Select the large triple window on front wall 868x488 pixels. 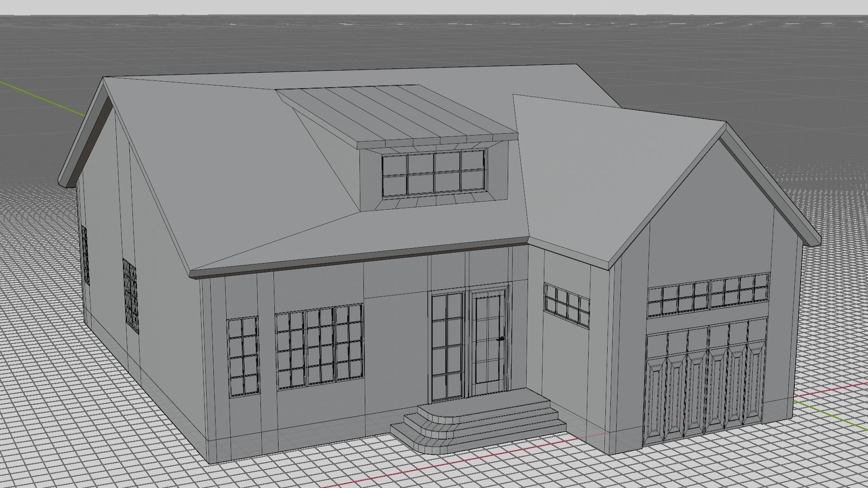(319, 346)
